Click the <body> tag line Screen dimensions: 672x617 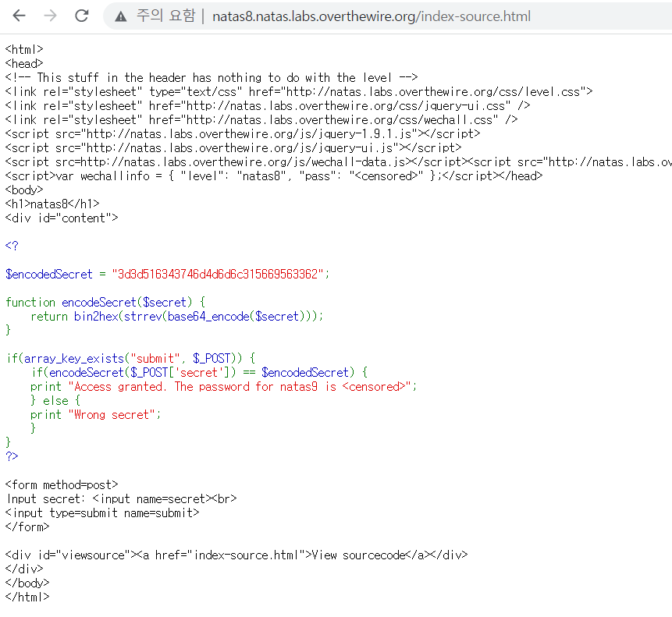coord(24,190)
